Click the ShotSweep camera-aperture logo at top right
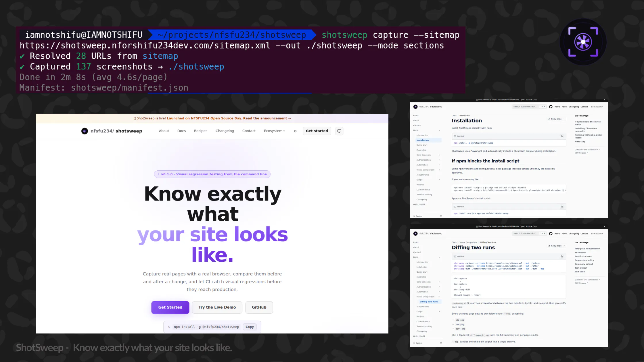 [583, 42]
